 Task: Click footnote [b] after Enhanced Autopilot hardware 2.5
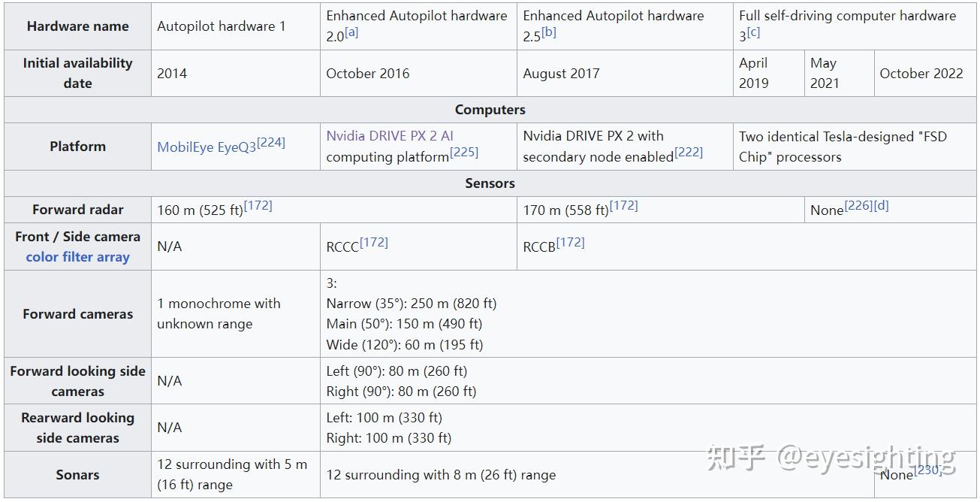coord(549,32)
